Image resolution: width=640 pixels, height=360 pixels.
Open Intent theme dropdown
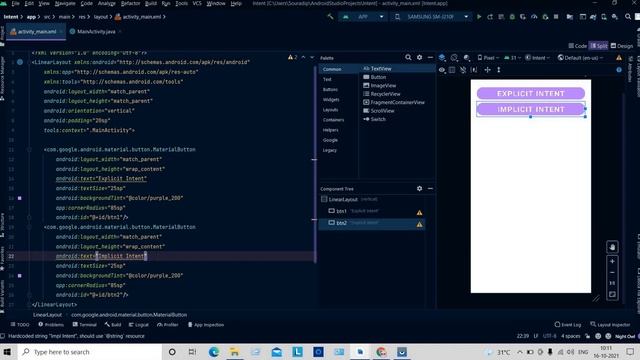538,58
